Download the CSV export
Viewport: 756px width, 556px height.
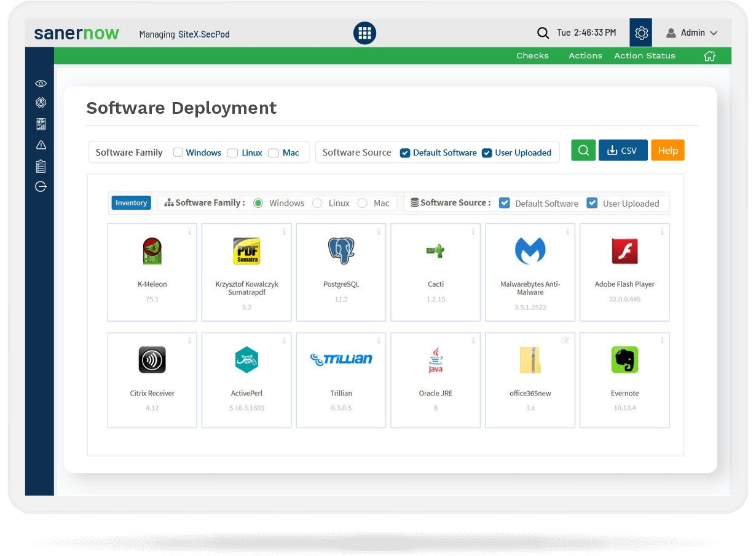pyautogui.click(x=623, y=150)
